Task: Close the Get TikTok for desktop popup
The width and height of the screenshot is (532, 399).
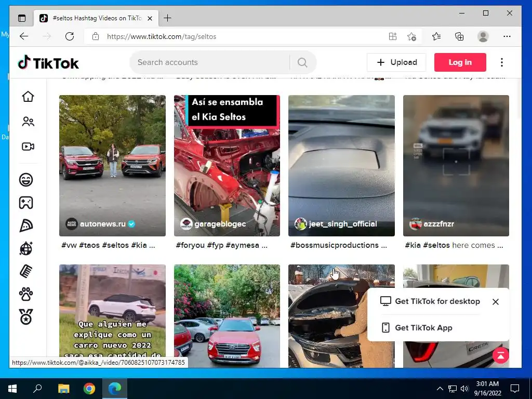Action: [x=495, y=302]
